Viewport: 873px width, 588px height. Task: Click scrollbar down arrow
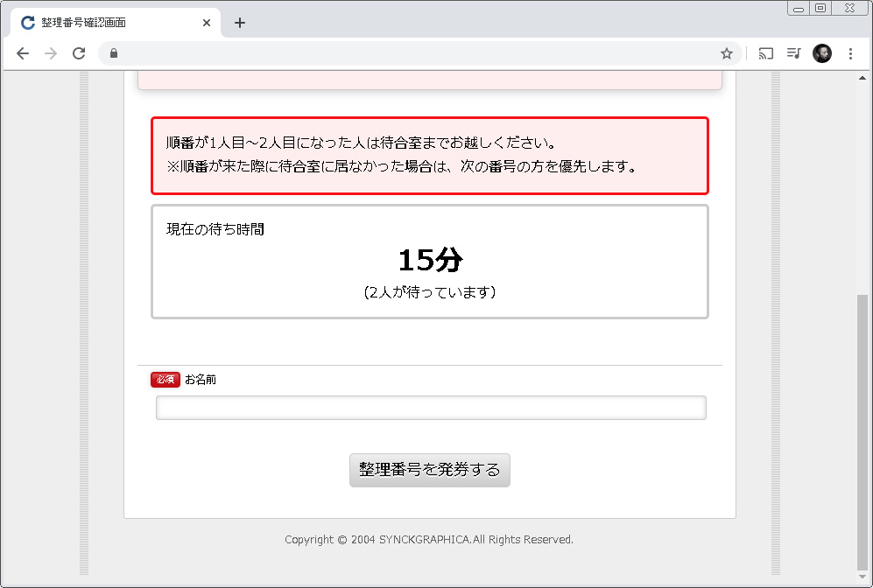click(x=862, y=577)
